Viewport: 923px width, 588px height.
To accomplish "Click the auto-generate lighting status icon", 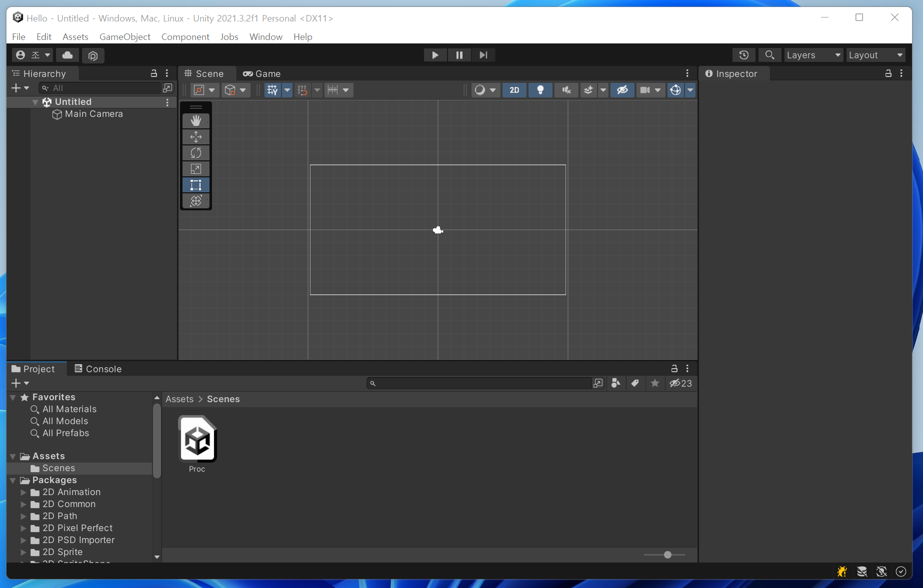I will coord(881,572).
